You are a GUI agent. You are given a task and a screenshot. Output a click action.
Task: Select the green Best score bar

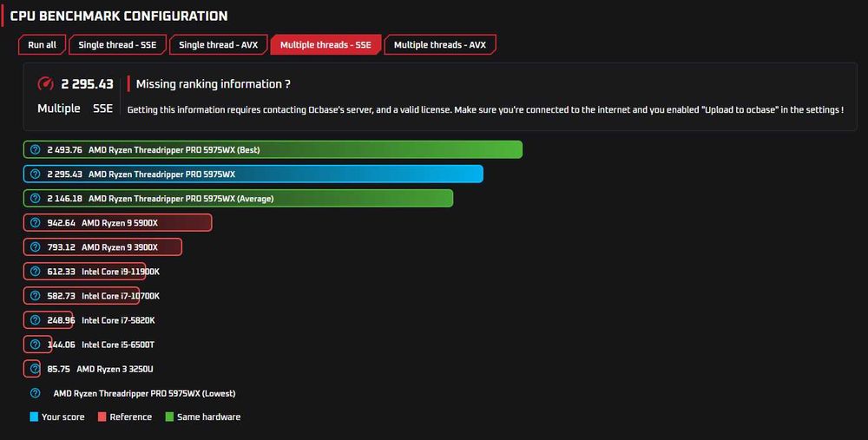[273, 149]
